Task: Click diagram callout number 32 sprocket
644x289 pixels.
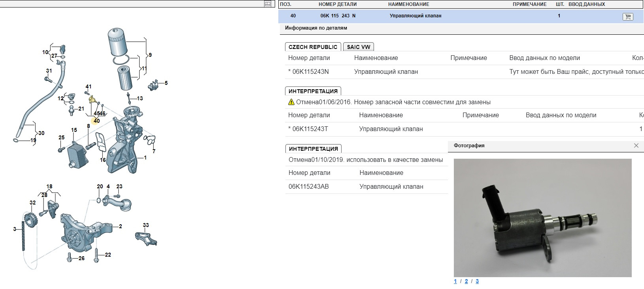Action: click(x=32, y=203)
